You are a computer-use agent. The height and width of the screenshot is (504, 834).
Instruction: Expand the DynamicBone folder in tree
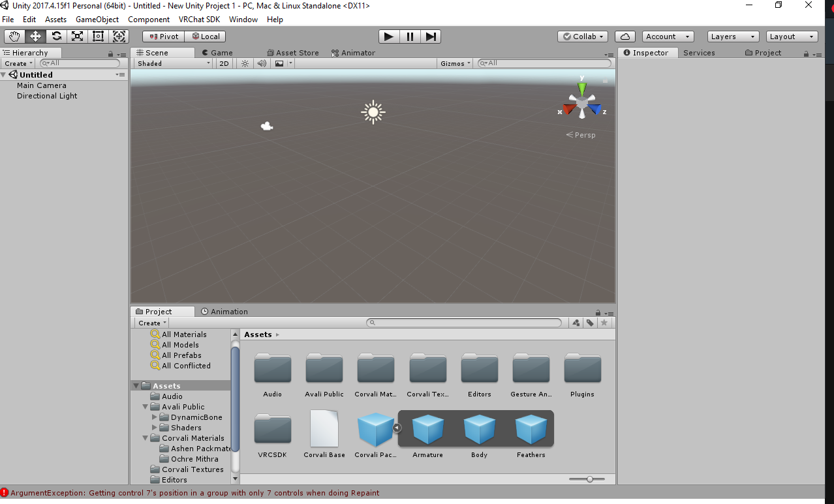[x=154, y=417]
